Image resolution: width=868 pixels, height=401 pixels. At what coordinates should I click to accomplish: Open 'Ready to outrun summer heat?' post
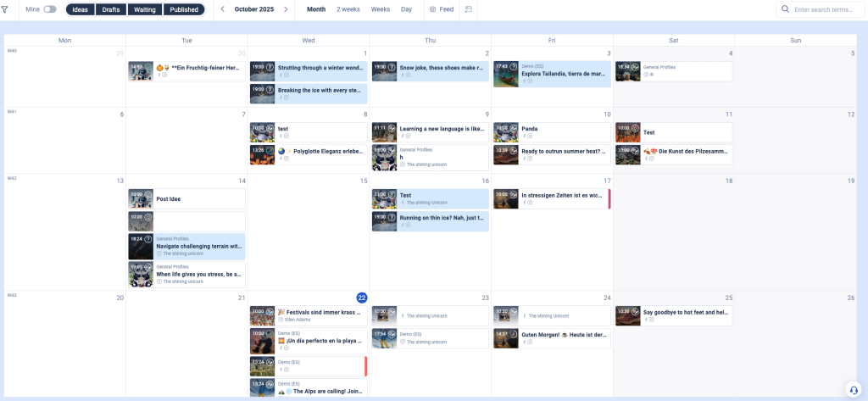click(x=552, y=154)
